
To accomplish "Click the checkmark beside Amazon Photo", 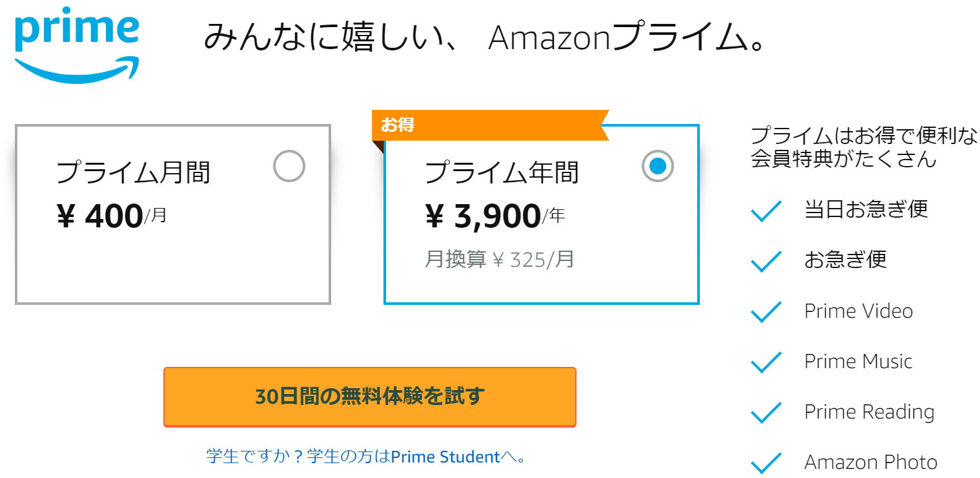I will coord(767,462).
